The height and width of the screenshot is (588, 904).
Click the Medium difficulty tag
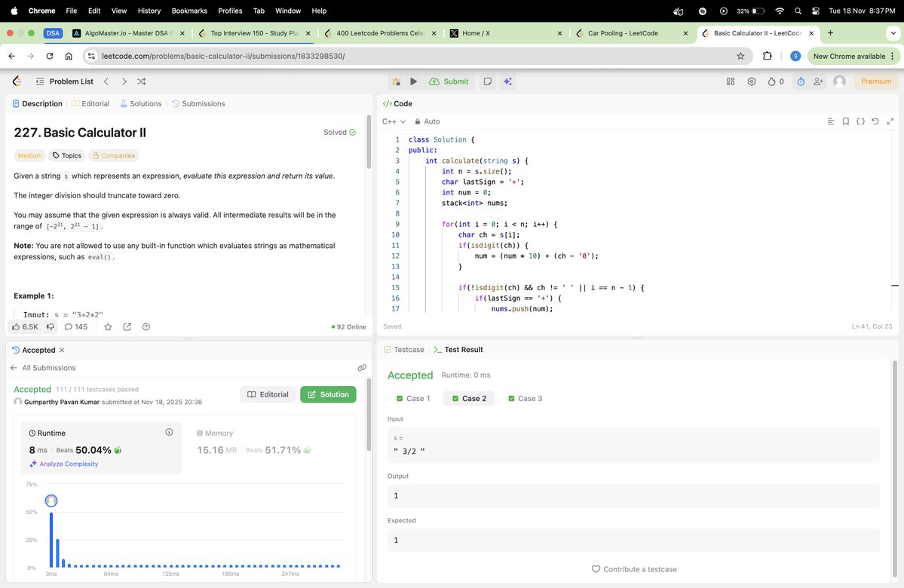[x=29, y=155]
